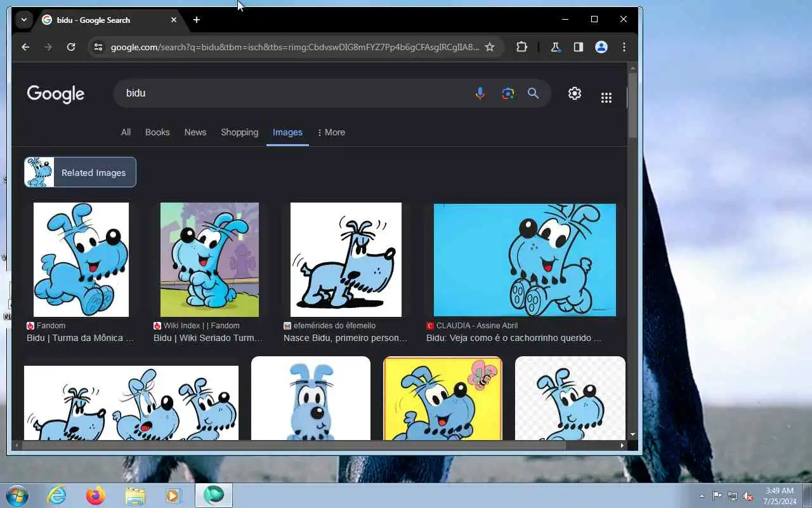Reload the current page
812x508 pixels.
[x=71, y=47]
